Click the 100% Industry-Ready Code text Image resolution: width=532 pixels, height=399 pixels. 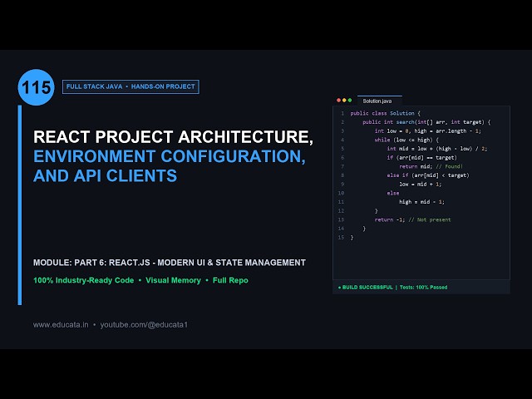coord(83,280)
